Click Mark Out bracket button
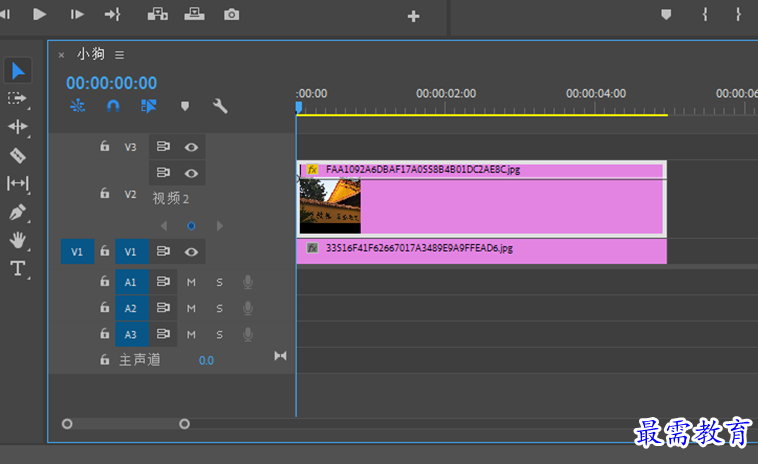Image resolution: width=758 pixels, height=464 pixels. click(738, 14)
